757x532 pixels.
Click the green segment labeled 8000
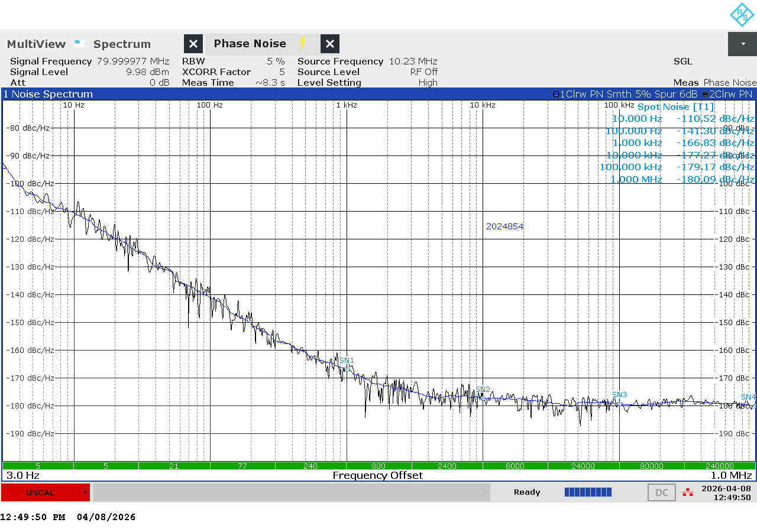pos(515,466)
